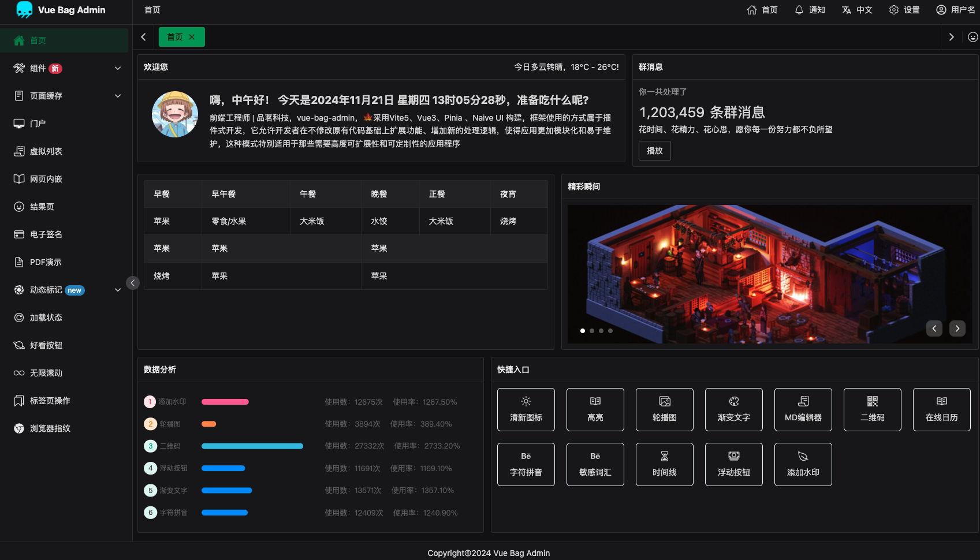Click the smiley icon on the tab bar
Image resolution: width=980 pixels, height=560 pixels.
pyautogui.click(x=972, y=36)
